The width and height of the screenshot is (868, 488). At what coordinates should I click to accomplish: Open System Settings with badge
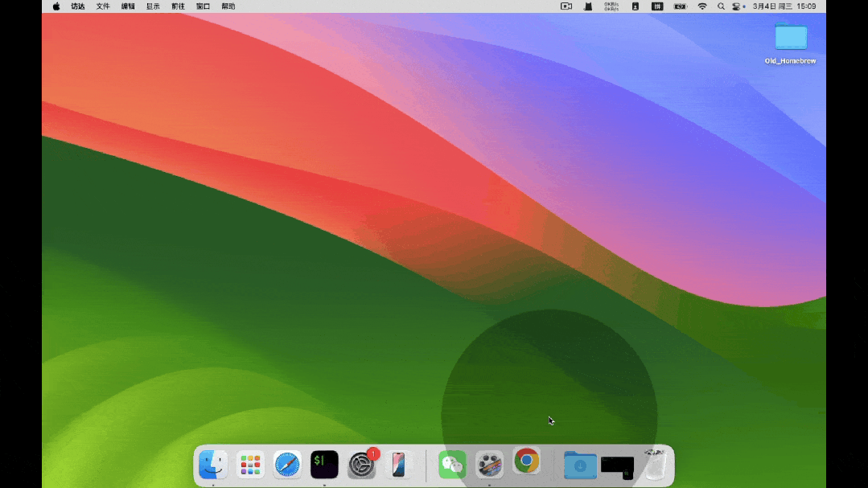click(x=361, y=464)
